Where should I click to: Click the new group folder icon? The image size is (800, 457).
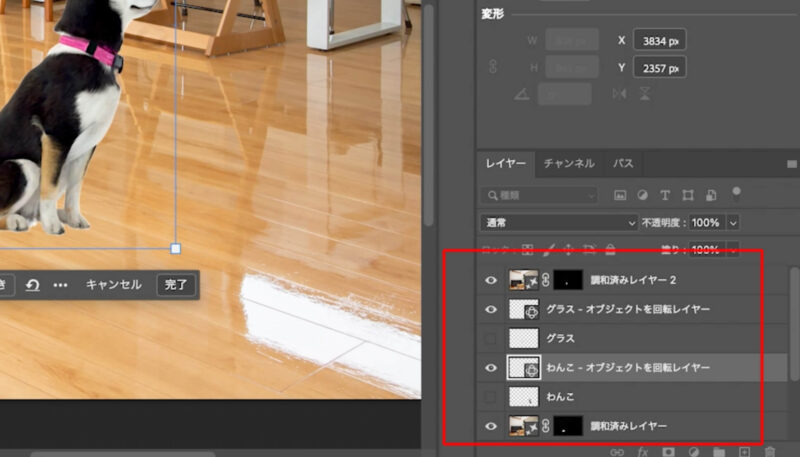click(x=720, y=452)
